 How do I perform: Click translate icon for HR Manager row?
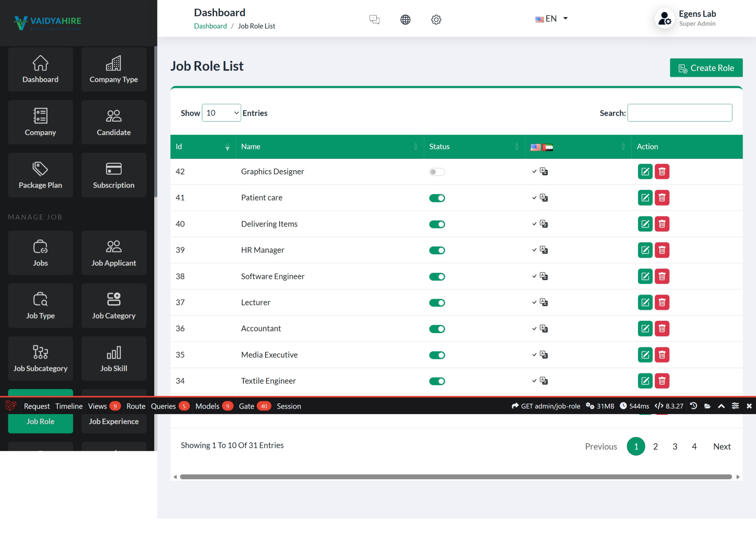543,250
